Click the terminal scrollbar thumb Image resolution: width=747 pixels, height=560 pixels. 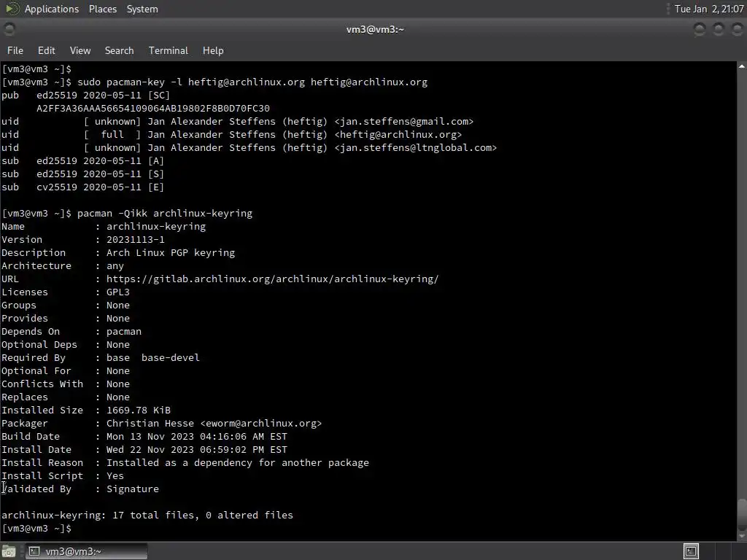pyautogui.click(x=742, y=513)
